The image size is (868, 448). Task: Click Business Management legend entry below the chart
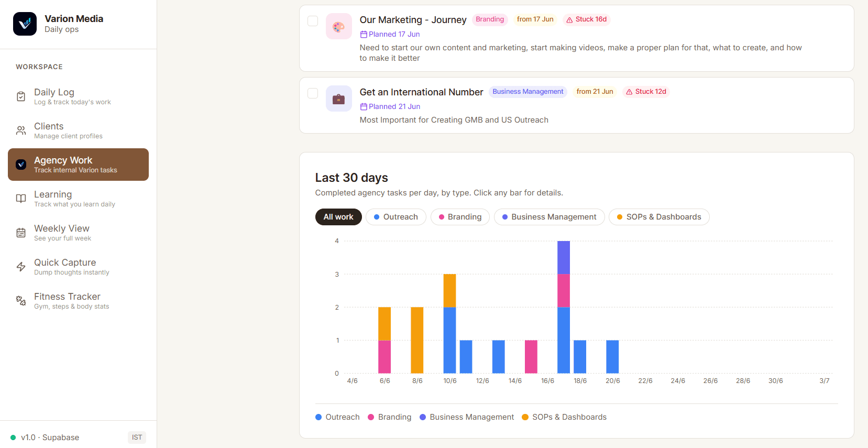(467, 417)
